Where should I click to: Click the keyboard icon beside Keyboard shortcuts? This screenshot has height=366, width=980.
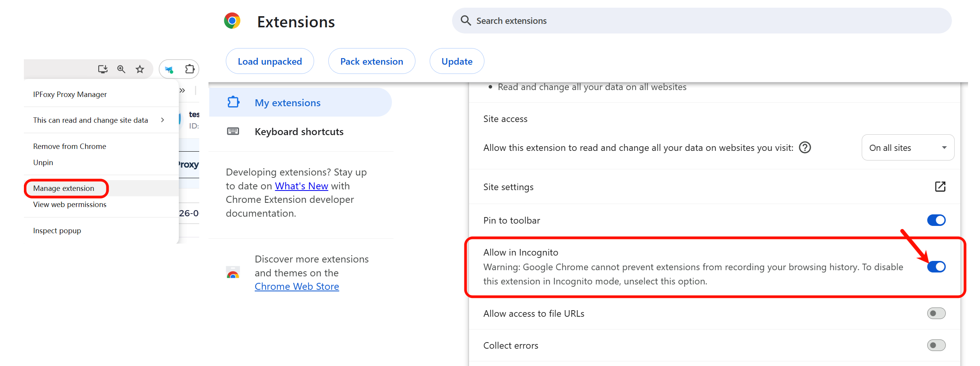(233, 132)
